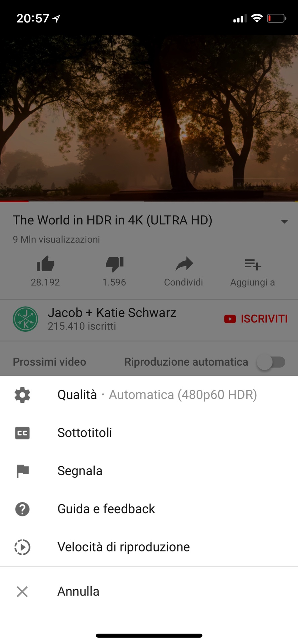Click the CC Sottotitoli icon
This screenshot has width=298, height=644.
23,433
